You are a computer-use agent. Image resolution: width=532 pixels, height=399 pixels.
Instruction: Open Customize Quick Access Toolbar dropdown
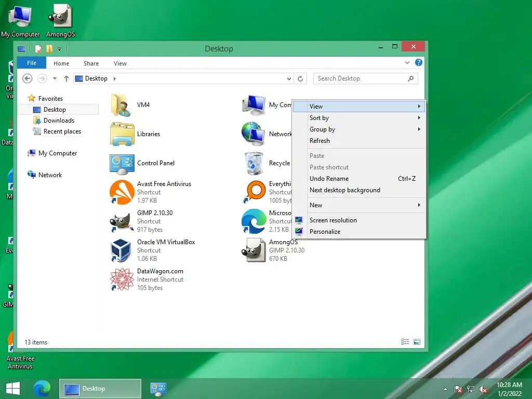pyautogui.click(x=59, y=49)
